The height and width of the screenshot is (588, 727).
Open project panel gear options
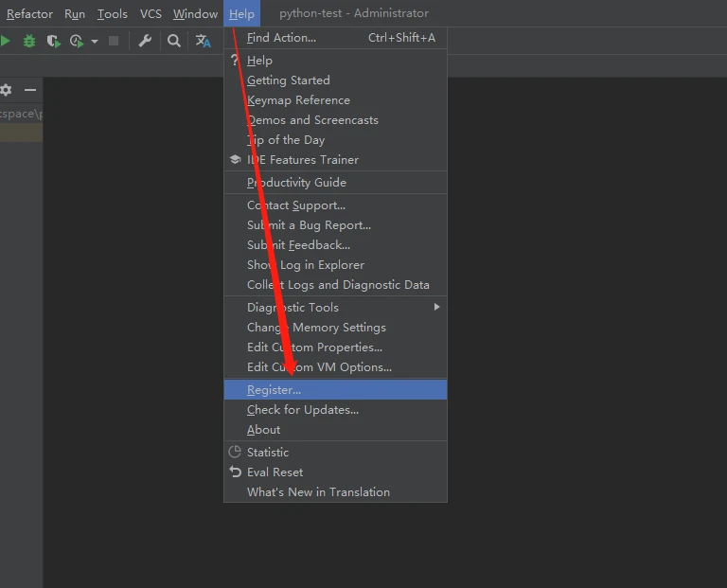[x=7, y=90]
